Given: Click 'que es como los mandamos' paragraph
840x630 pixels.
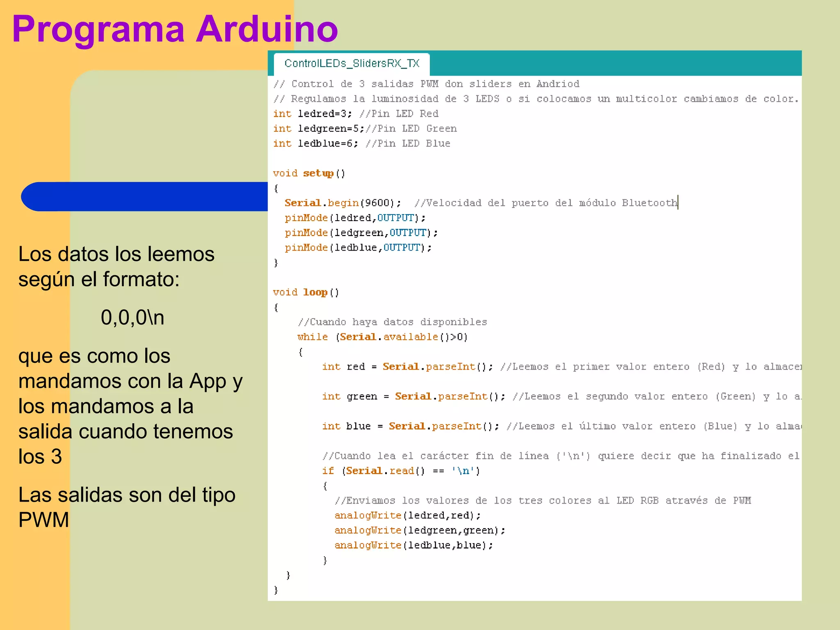Looking at the screenshot, I should (x=130, y=406).
